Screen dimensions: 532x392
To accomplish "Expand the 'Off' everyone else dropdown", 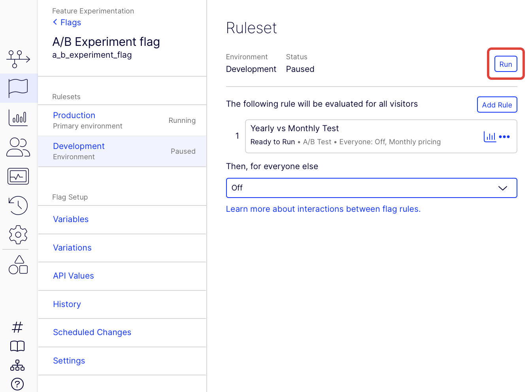I will tap(371, 188).
